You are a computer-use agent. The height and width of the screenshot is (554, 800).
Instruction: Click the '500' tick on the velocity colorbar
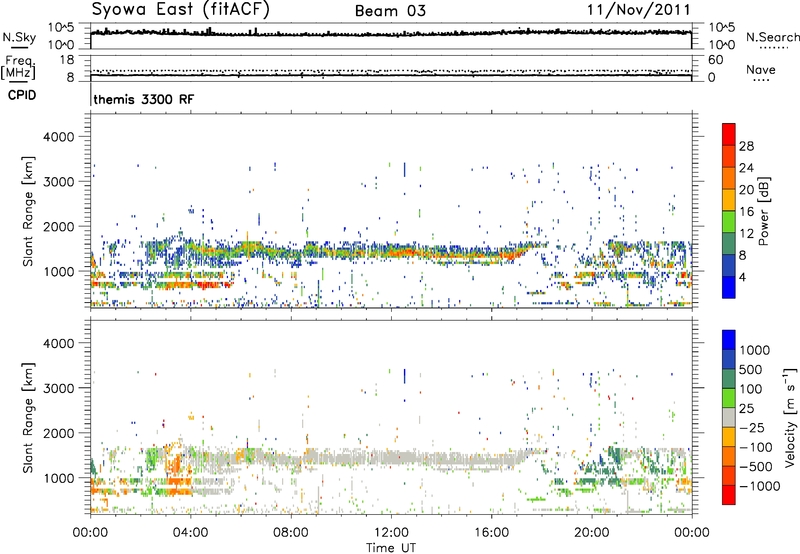(753, 369)
